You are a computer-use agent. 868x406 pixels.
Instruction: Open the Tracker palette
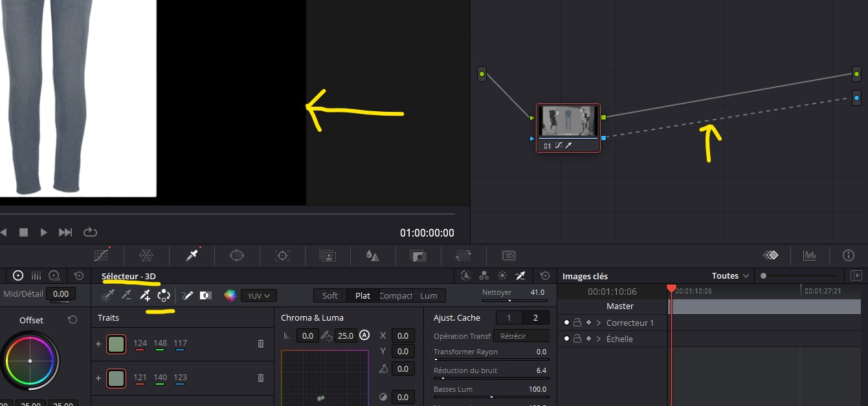282,255
